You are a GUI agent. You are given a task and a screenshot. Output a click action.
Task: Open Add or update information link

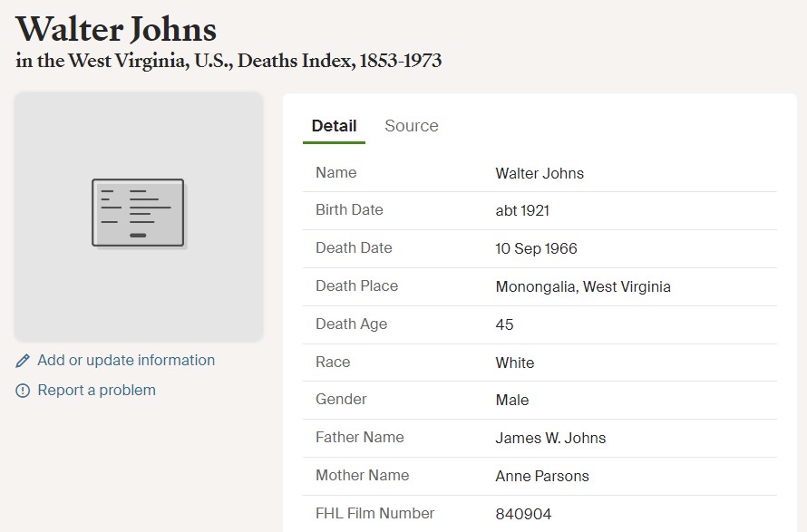pyautogui.click(x=126, y=360)
